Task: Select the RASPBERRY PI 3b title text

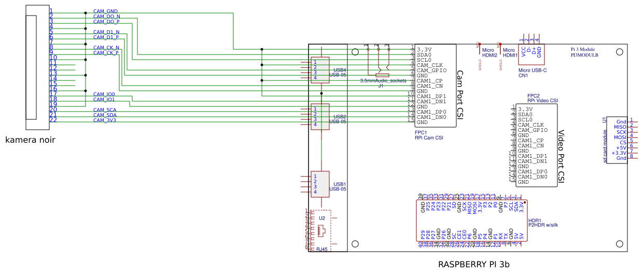Action: tap(474, 265)
